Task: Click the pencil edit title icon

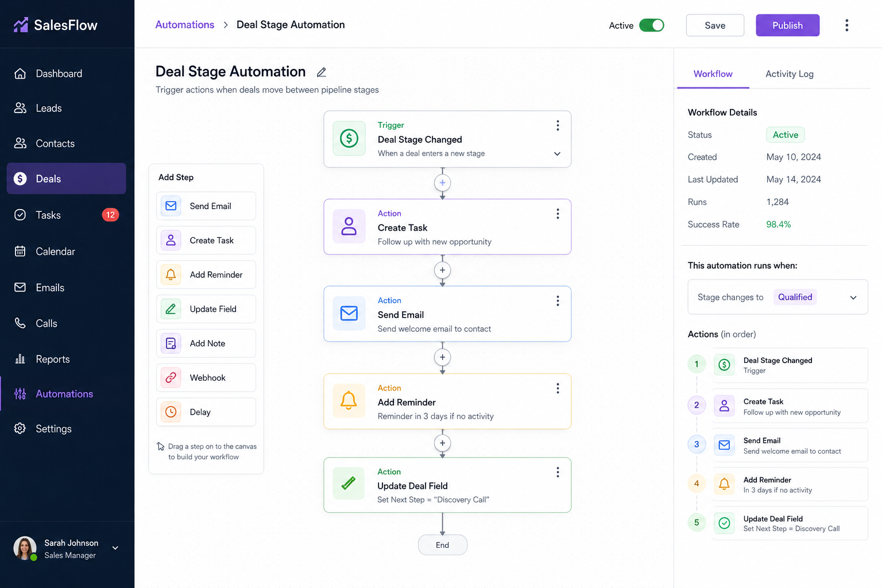Action: pos(322,72)
